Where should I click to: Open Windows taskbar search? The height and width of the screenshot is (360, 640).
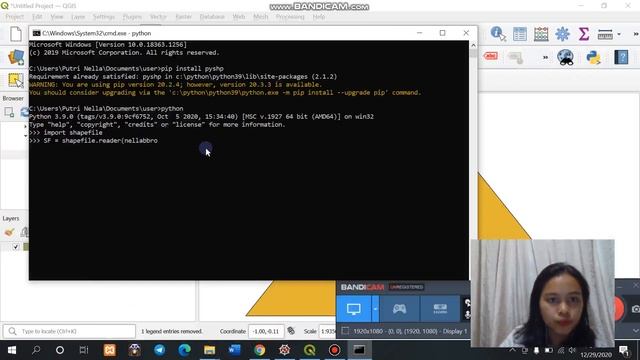(x=36, y=350)
